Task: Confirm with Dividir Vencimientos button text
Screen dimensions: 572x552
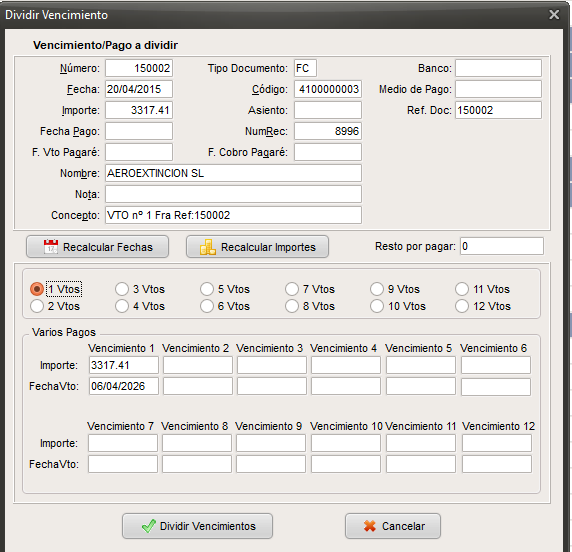Action: [x=208, y=526]
